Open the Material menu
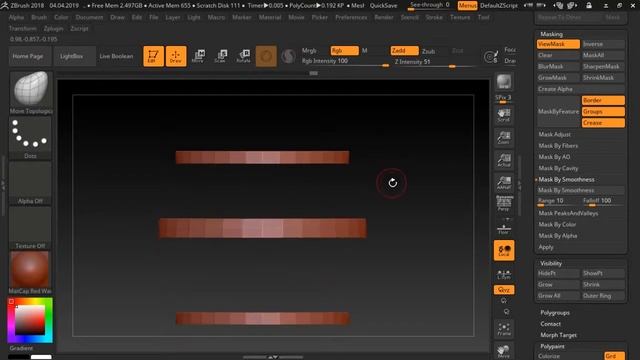This screenshot has height=360, width=640. click(x=270, y=18)
